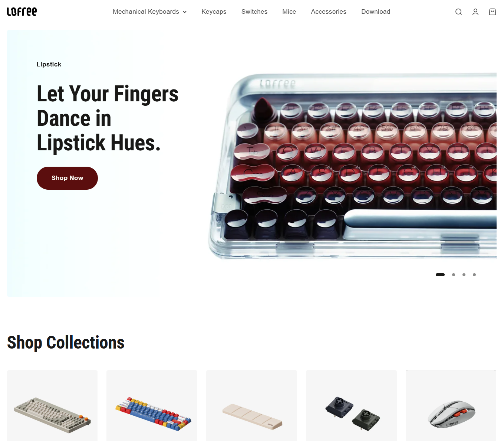The height and width of the screenshot is (441, 504).
Task: Open the Download page link
Action: click(x=376, y=12)
